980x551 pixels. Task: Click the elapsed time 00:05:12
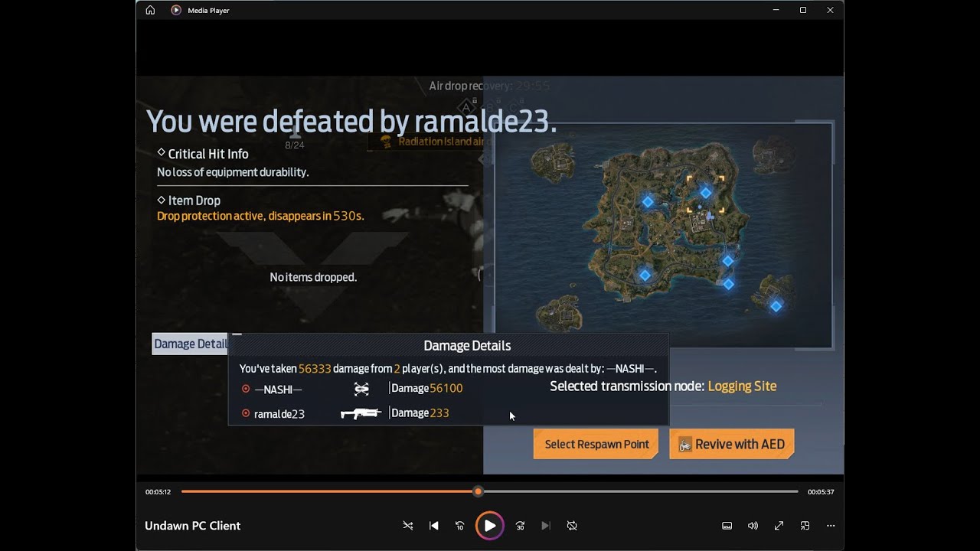pyautogui.click(x=158, y=492)
